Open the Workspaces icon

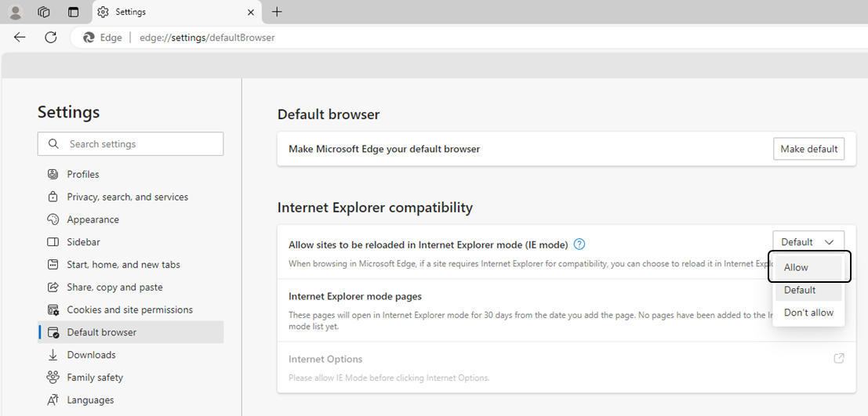[44, 12]
